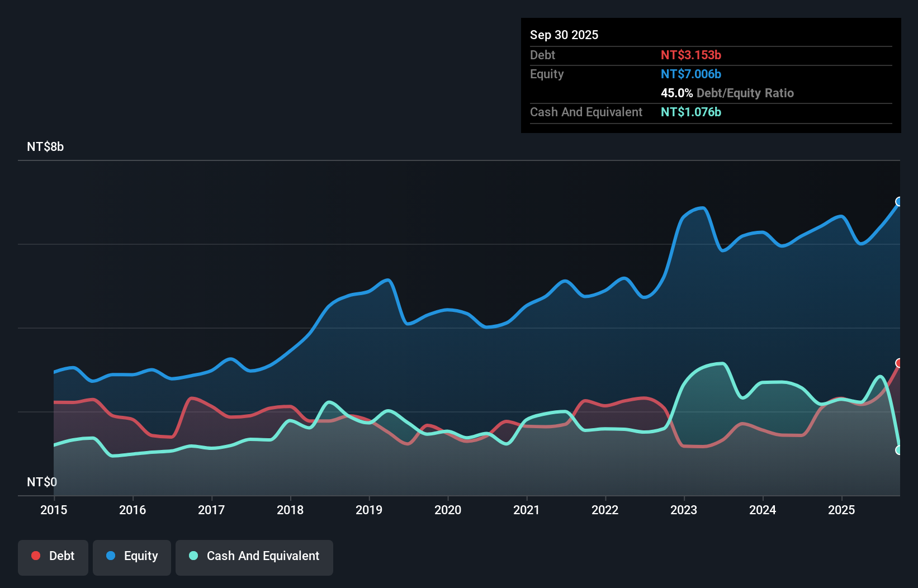Click the red Debt legend dot icon
Image resolution: width=918 pixels, height=588 pixels.
pos(35,556)
